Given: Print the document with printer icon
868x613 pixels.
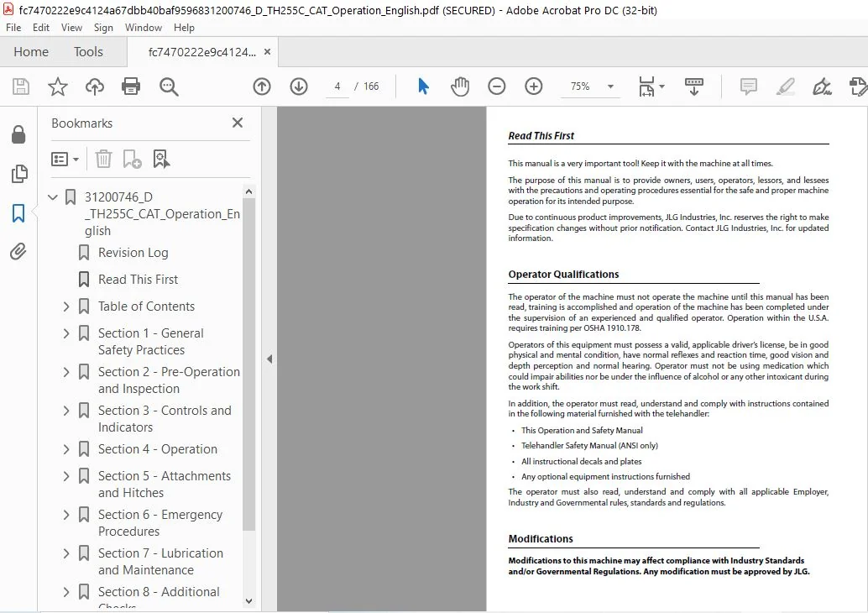Looking at the screenshot, I should point(131,86).
